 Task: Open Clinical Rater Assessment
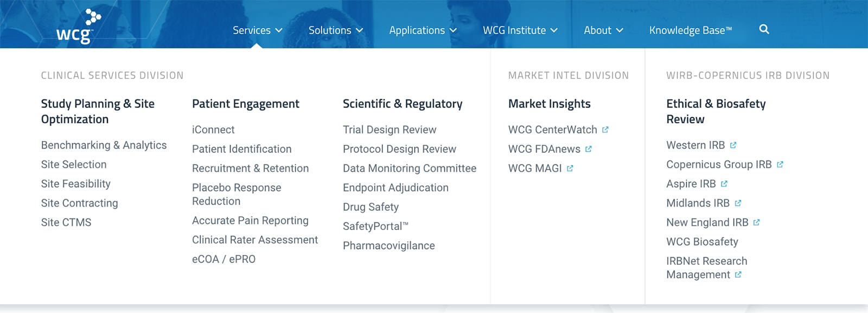coord(255,240)
